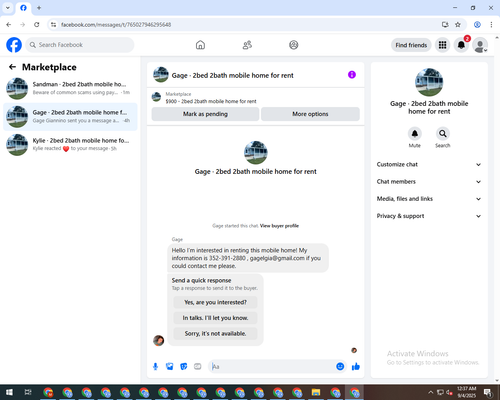The height and width of the screenshot is (400, 500).
Task: Select the Gage conversation in list
Action: point(70,117)
